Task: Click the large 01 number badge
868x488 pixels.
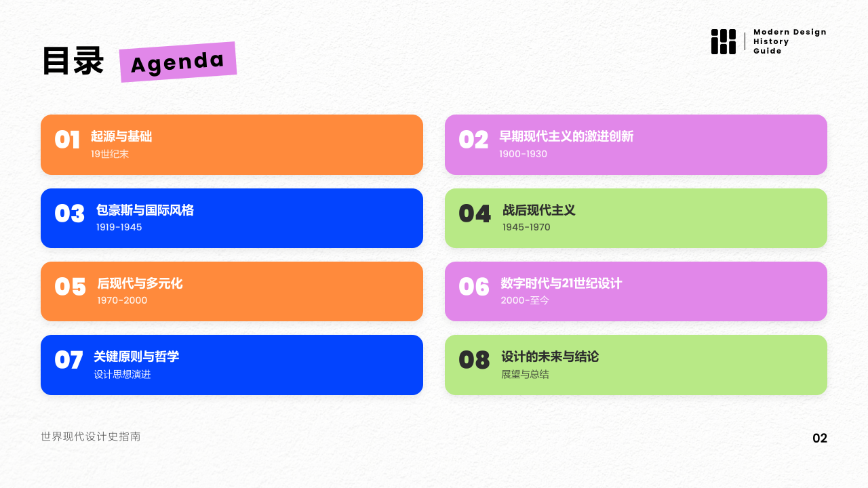Action: click(x=67, y=140)
